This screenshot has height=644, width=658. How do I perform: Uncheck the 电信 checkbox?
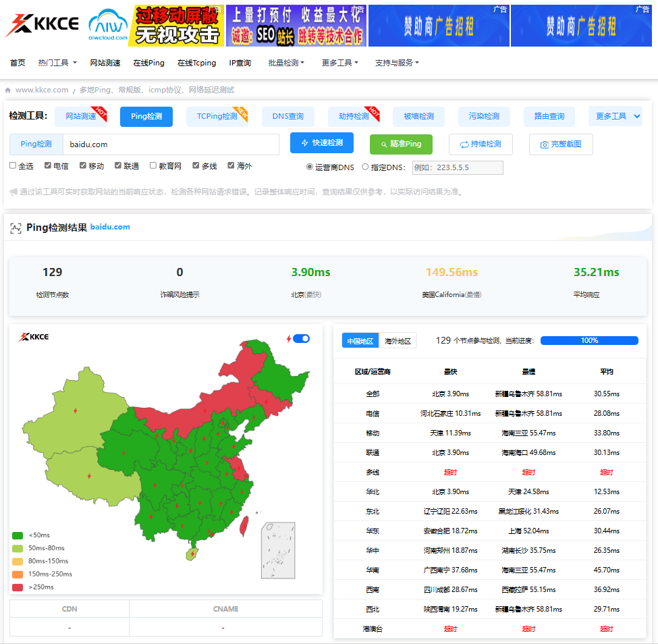pos(48,165)
